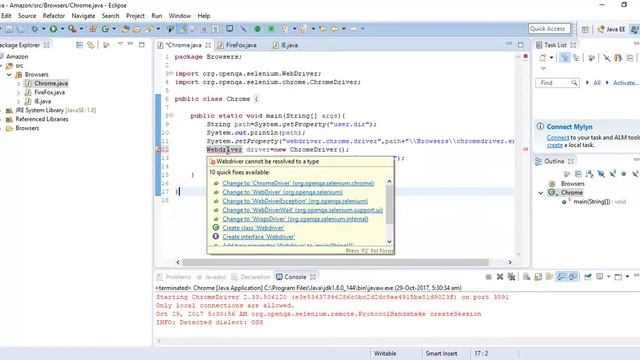Click the Back navigation arrow in toolbar
The width and height of the screenshot is (640, 360).
click(x=334, y=29)
